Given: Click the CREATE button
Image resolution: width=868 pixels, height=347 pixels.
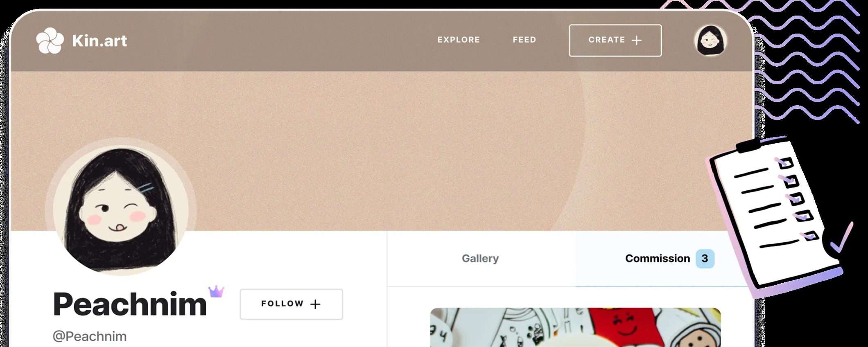Looking at the screenshot, I should [x=615, y=41].
